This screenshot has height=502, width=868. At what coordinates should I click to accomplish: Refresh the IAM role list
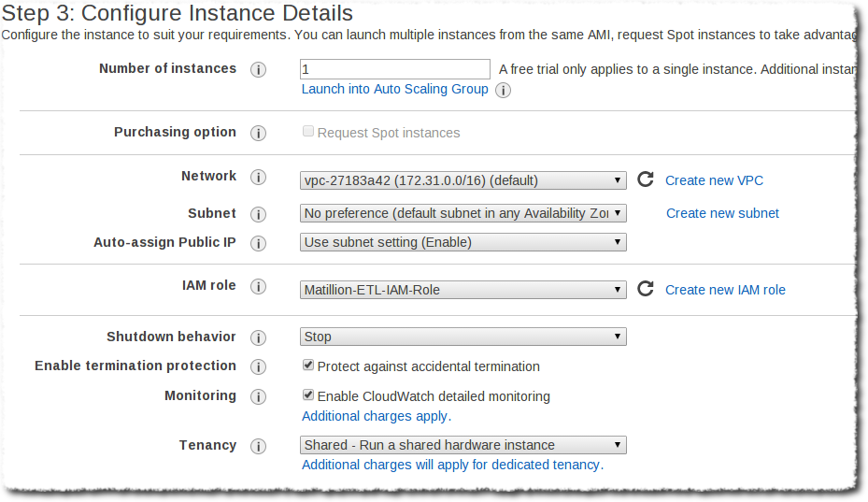tap(645, 289)
